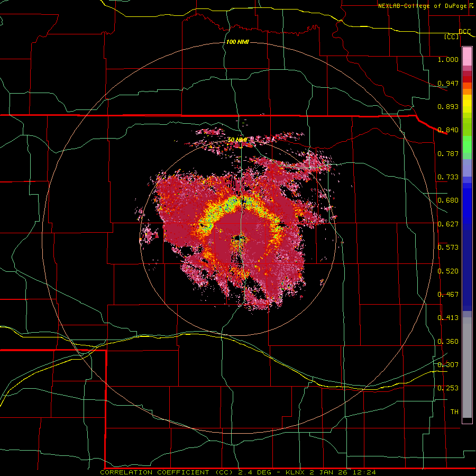Click the TH threshold label on legend
The width and height of the screenshot is (476, 476).
tap(454, 412)
